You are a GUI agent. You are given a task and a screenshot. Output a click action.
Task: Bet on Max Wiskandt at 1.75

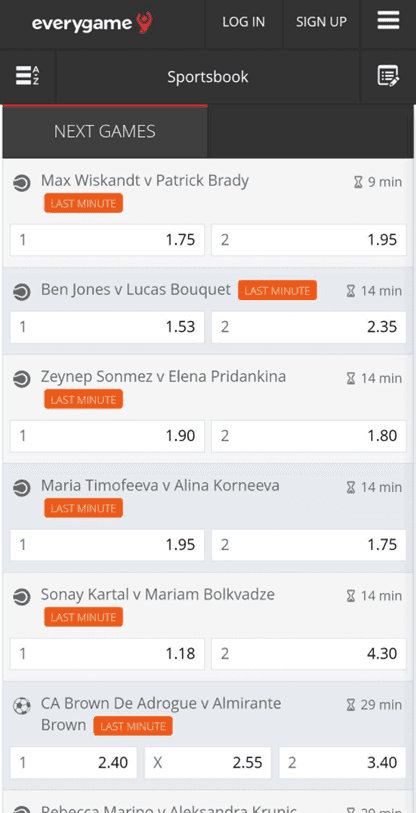click(107, 240)
